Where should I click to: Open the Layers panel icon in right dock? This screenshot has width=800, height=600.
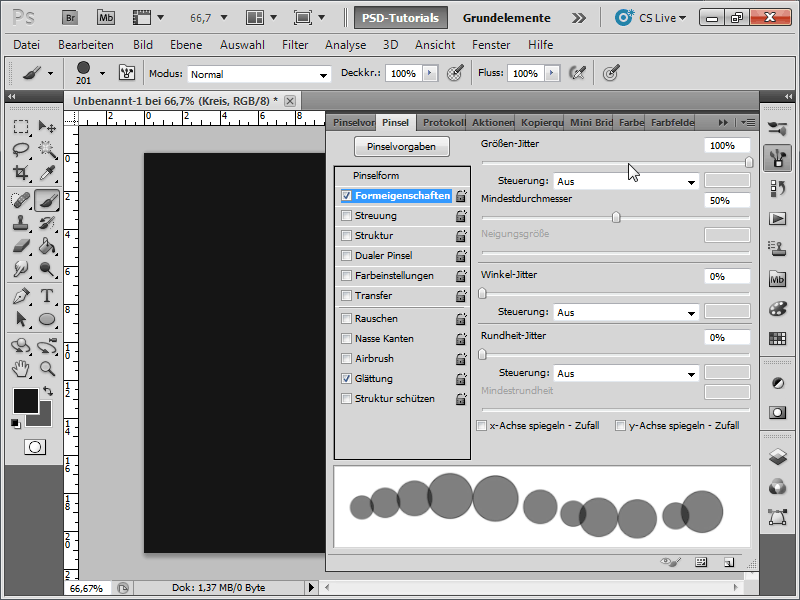click(x=777, y=457)
